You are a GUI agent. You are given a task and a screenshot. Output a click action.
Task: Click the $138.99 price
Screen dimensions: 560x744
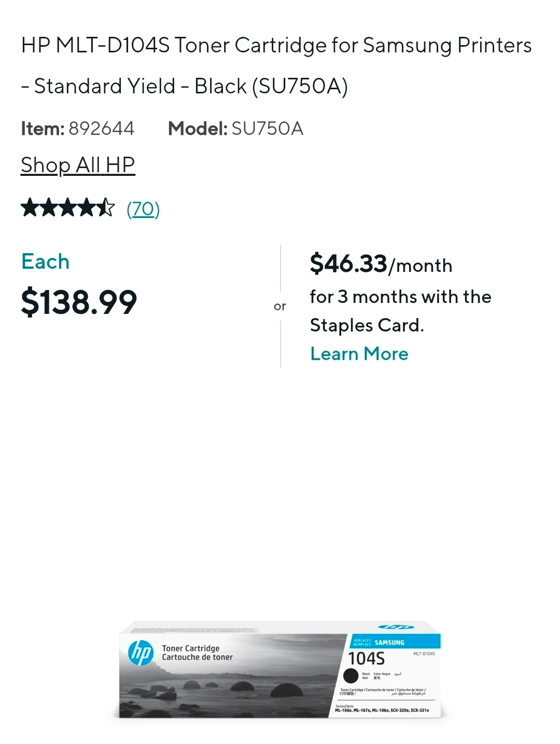(79, 302)
